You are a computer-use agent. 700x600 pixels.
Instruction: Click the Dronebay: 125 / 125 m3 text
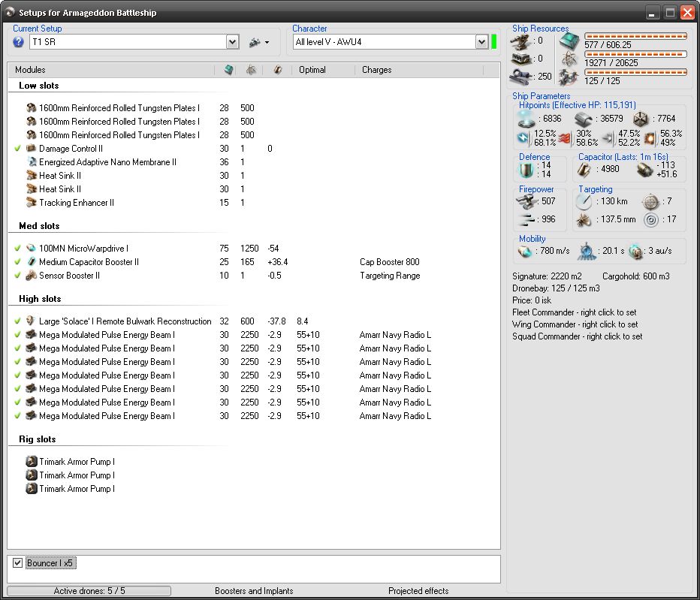[556, 288]
